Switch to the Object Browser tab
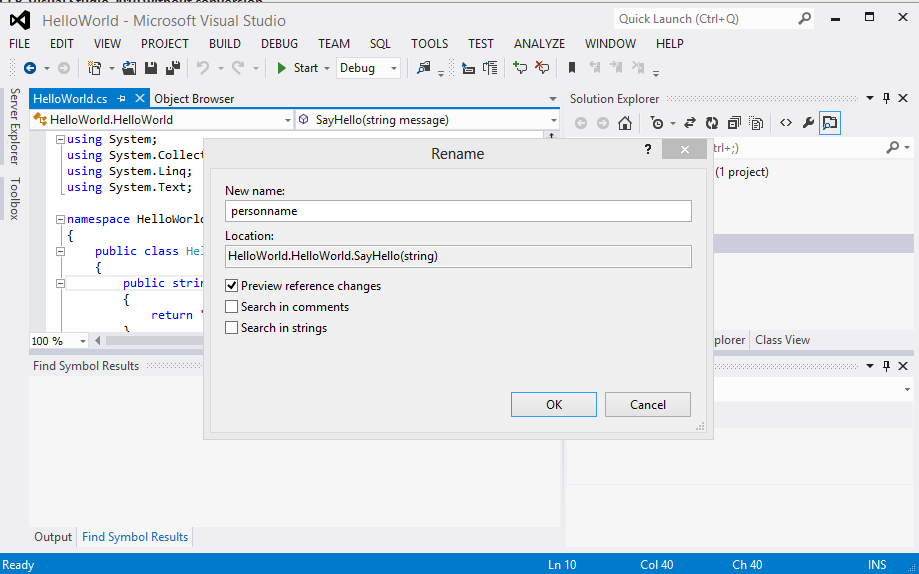Screen dimensions: 919x574 click(194, 99)
